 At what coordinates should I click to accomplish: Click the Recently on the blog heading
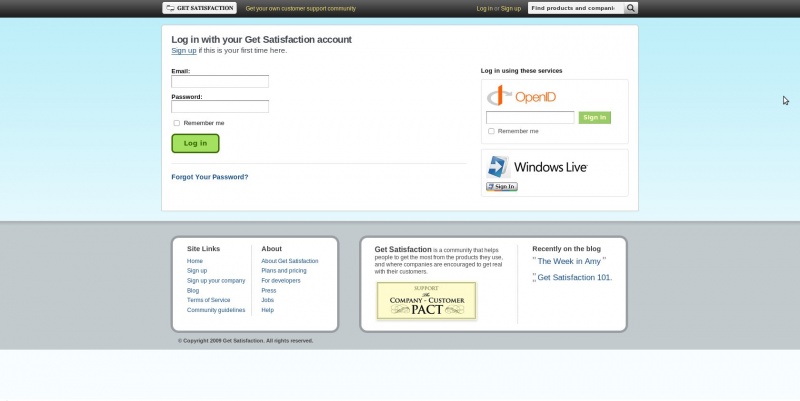coord(566,249)
